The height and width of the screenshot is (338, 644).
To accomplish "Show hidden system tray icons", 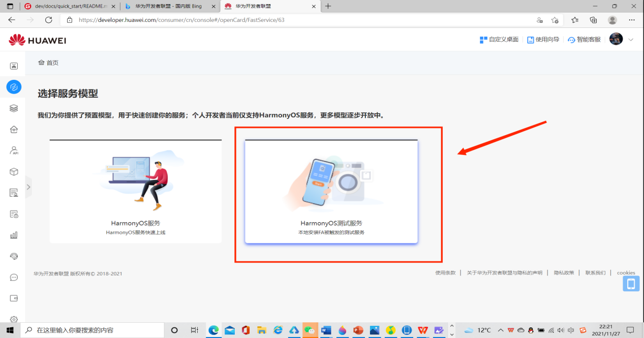I will point(501,330).
